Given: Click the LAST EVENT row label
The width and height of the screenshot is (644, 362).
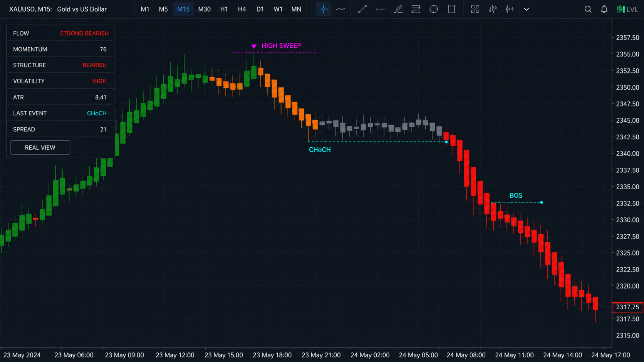Looking at the screenshot, I should coord(30,113).
